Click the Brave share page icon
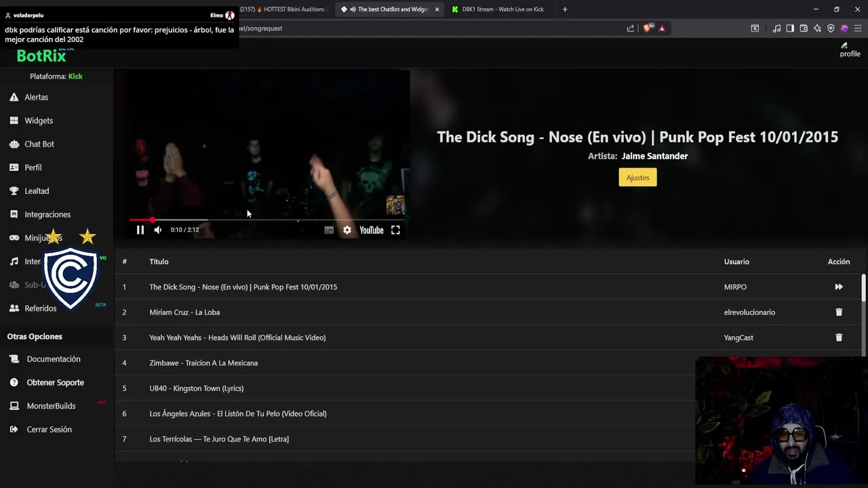 [631, 28]
